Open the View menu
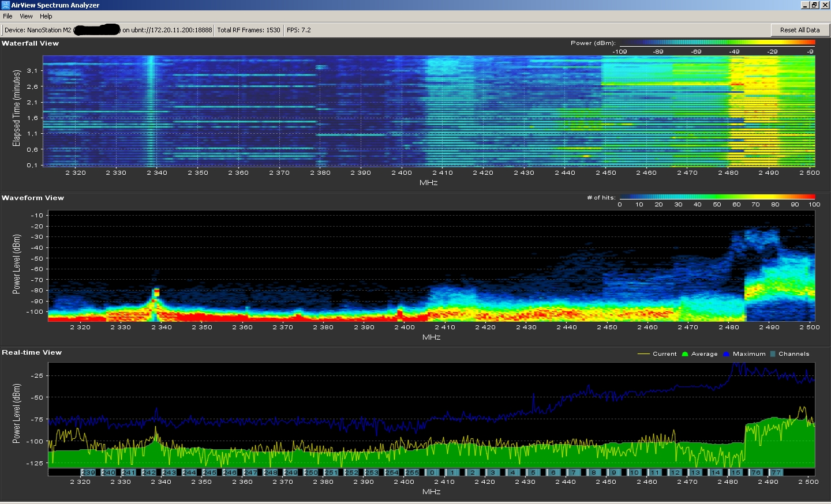Screen dimensions: 831x504 coord(26,16)
